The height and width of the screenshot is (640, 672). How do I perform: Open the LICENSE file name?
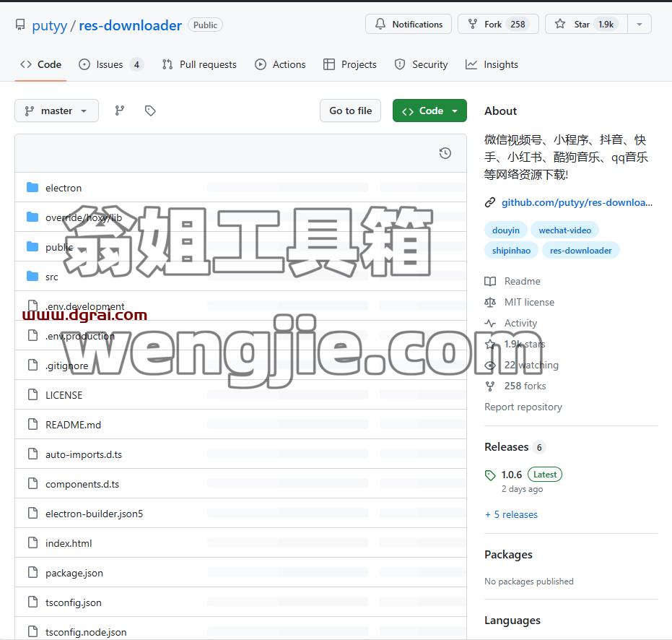[x=64, y=395]
